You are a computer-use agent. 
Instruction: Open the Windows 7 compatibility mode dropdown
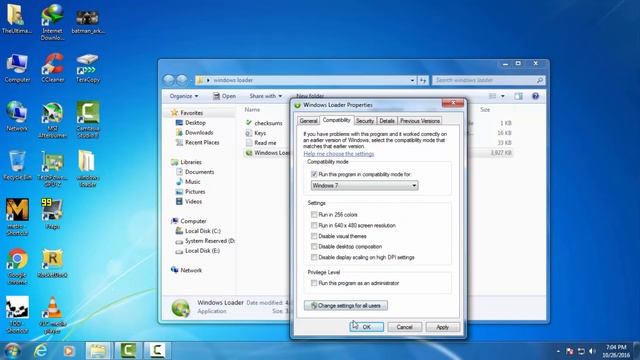[x=364, y=186]
